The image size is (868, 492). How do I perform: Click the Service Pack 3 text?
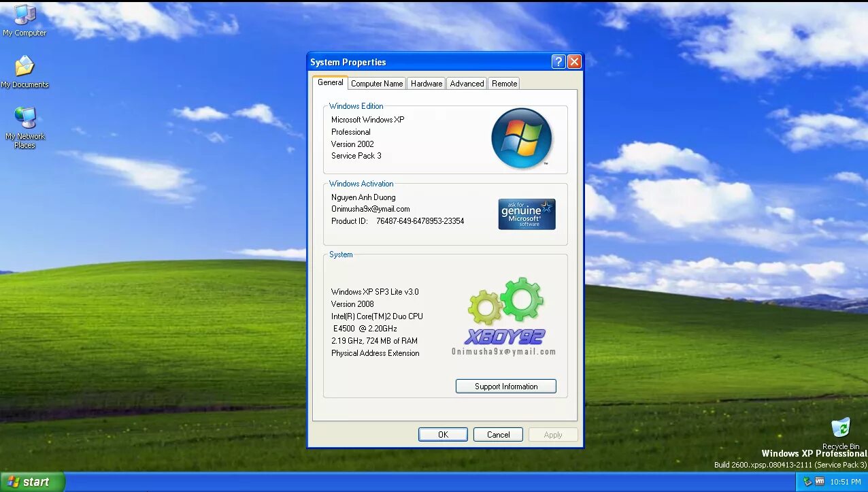(356, 156)
